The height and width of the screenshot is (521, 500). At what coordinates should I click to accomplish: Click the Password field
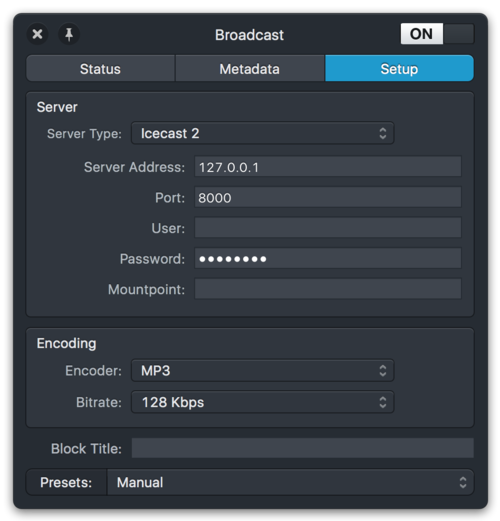328,259
